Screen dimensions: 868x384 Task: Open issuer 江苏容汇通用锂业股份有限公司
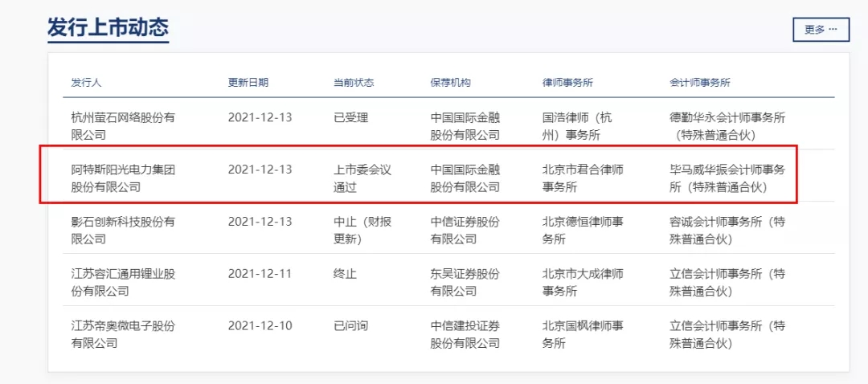coord(122,282)
